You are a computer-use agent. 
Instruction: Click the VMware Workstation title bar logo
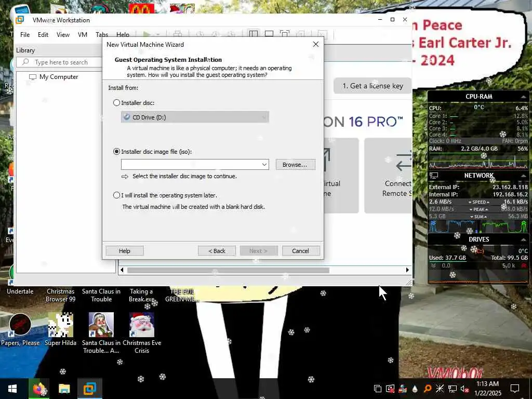[20, 20]
